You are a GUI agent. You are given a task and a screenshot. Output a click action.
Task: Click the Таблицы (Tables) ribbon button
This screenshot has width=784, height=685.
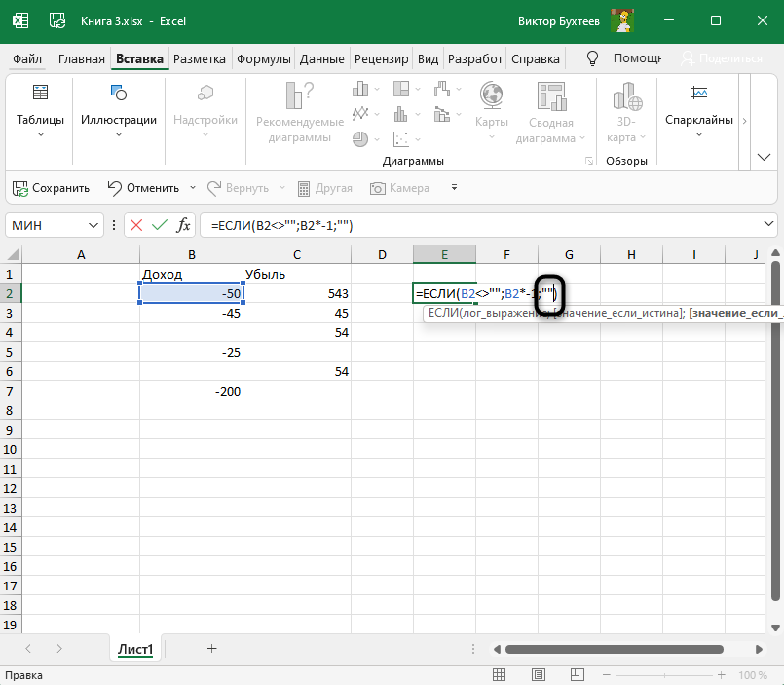coord(40,112)
